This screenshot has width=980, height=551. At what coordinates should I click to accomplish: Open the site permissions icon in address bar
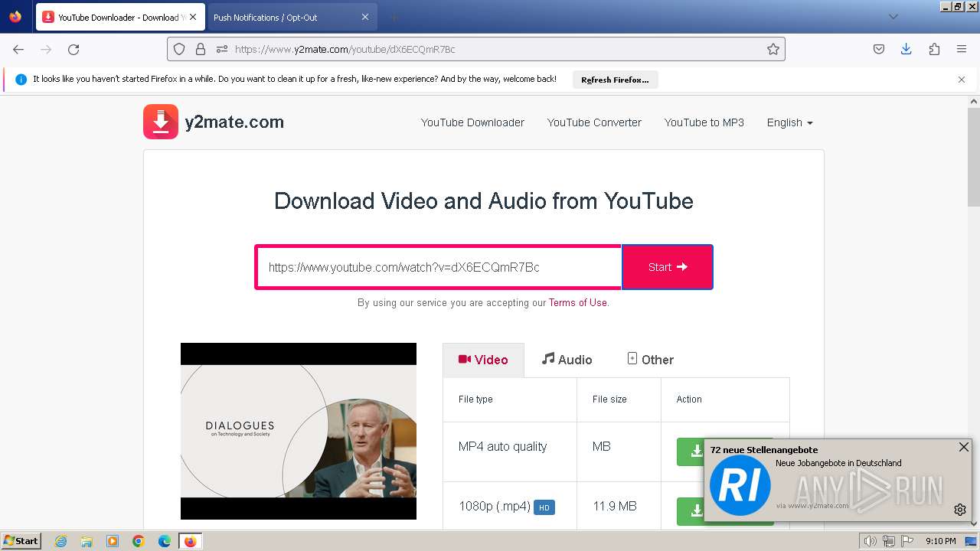222,49
